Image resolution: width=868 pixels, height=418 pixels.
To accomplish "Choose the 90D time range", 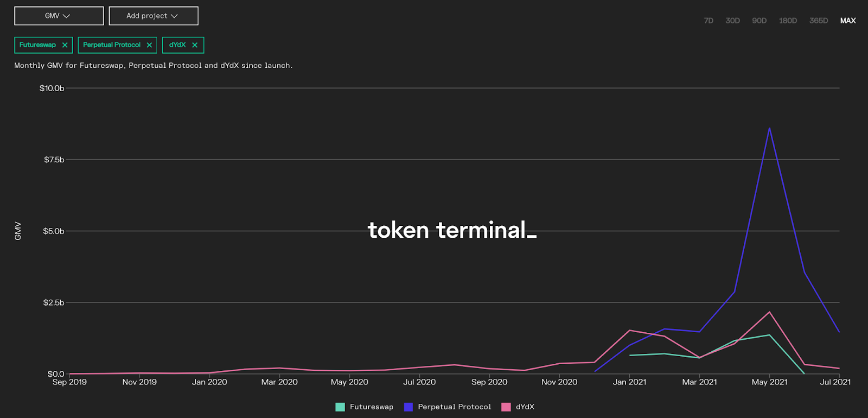I will click(x=759, y=21).
